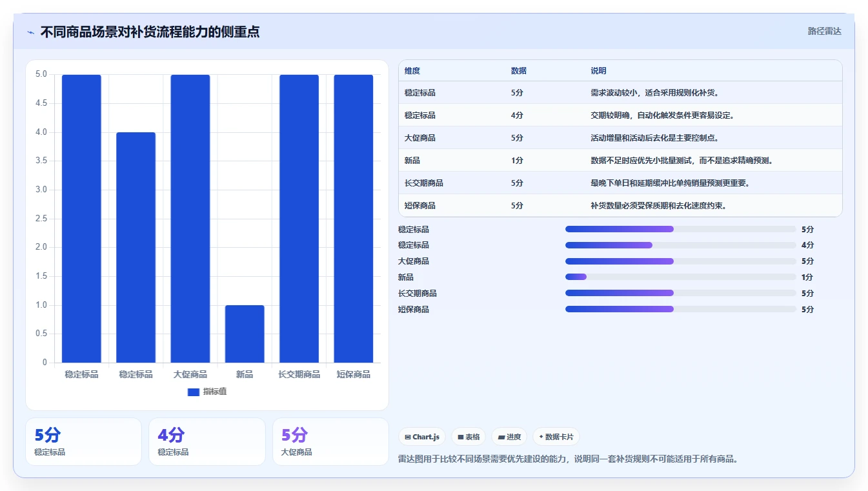868x491 pixels.
Task: Click the chart title 不同商品场景对补货流程能力的侧重点
Action: pos(150,32)
